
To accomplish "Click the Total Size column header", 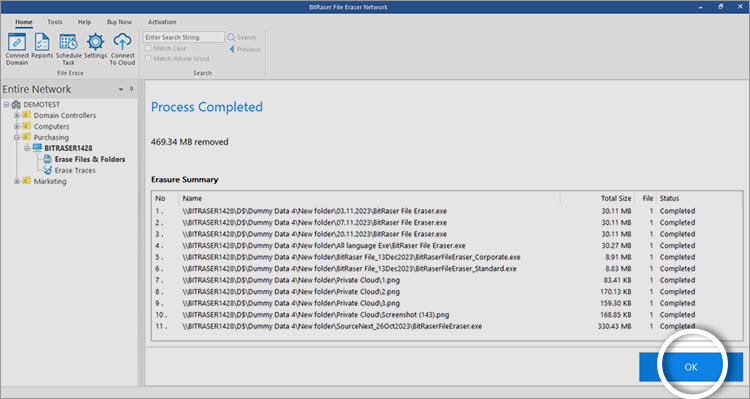I will 616,198.
